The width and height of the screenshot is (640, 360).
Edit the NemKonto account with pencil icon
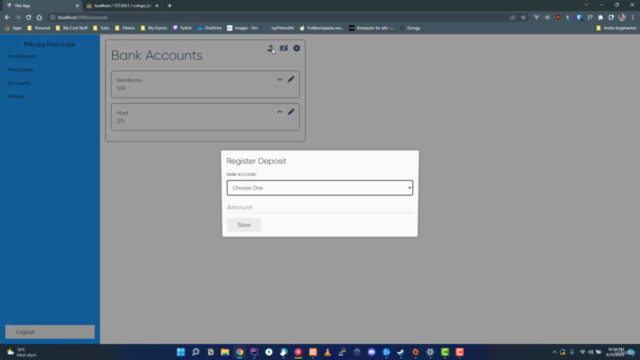pyautogui.click(x=291, y=79)
